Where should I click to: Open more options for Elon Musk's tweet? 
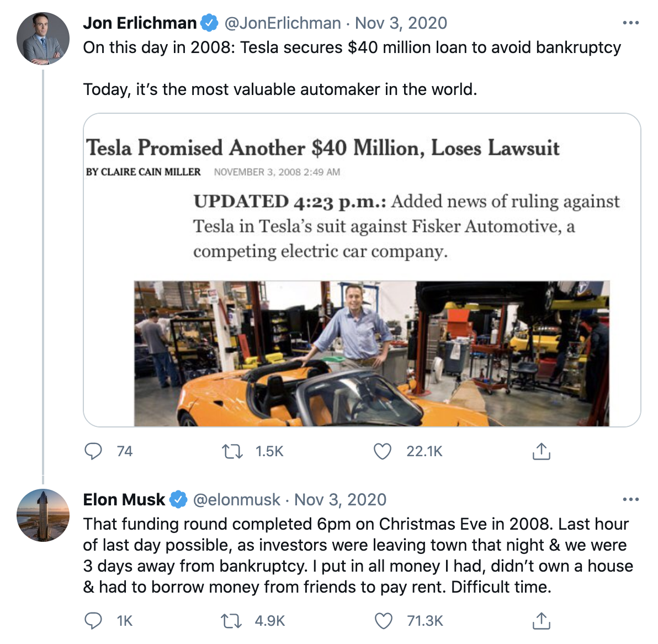(630, 499)
